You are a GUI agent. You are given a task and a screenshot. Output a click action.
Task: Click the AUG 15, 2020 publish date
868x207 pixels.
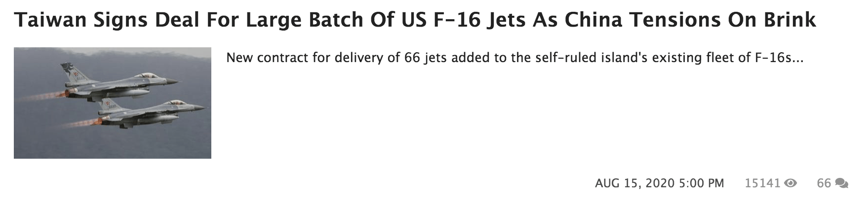634,183
